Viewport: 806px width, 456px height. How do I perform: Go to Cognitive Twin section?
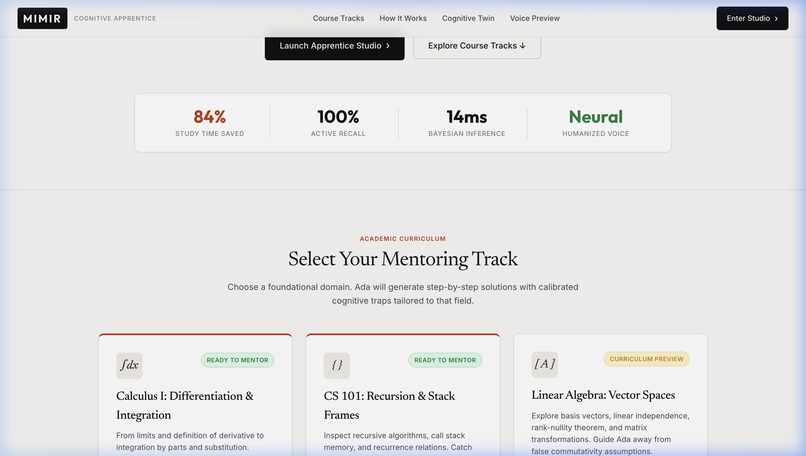coord(468,18)
